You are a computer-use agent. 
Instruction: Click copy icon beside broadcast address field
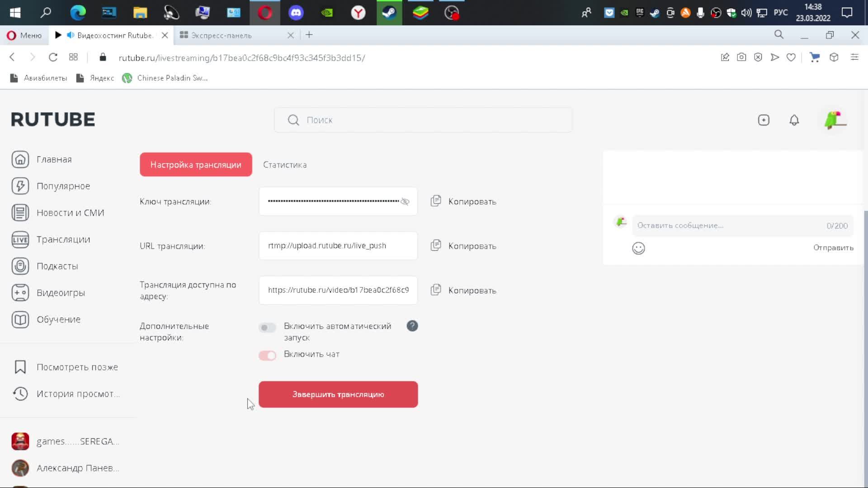point(436,290)
